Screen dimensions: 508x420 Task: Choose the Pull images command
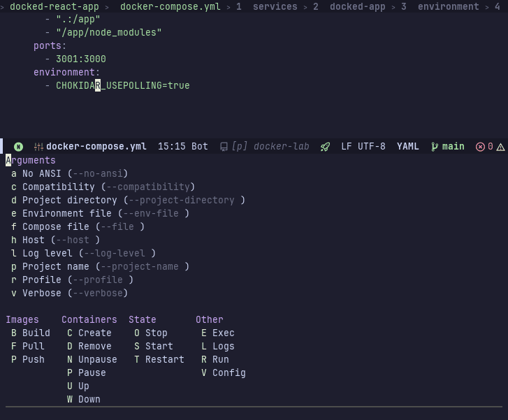click(28, 347)
